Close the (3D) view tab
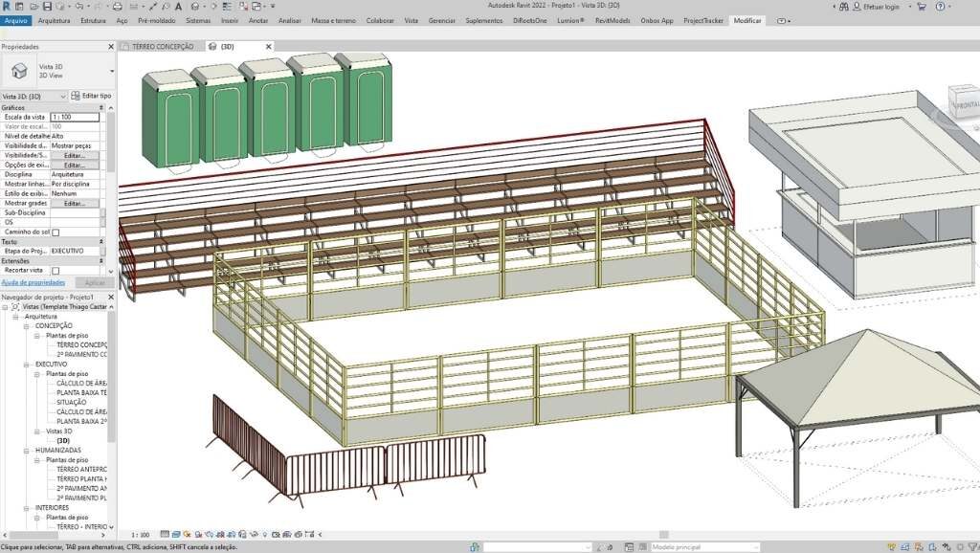 click(267, 46)
